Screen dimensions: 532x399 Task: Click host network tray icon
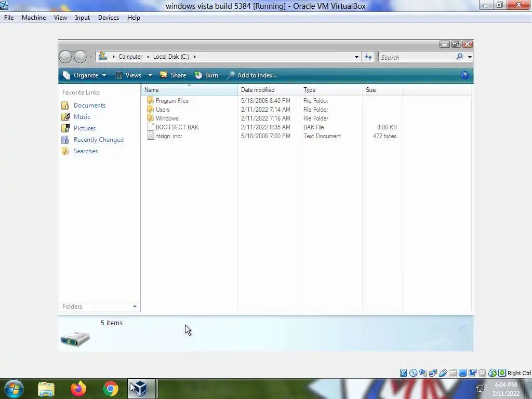click(x=480, y=389)
